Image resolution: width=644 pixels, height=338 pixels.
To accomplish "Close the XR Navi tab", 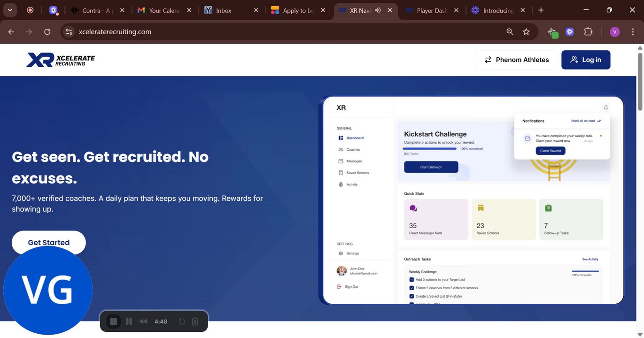I will [x=390, y=10].
